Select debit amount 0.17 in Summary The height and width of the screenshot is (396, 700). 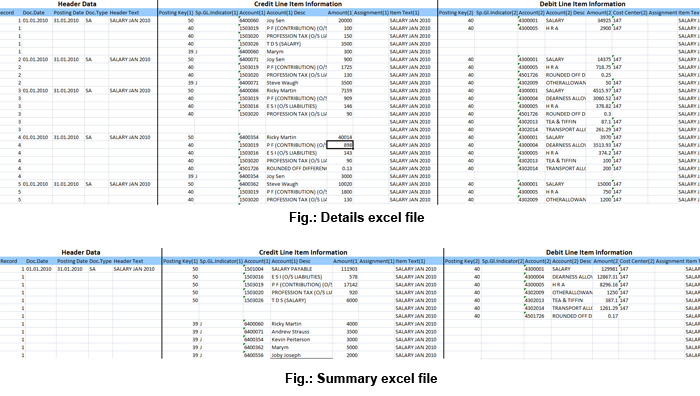click(613, 316)
